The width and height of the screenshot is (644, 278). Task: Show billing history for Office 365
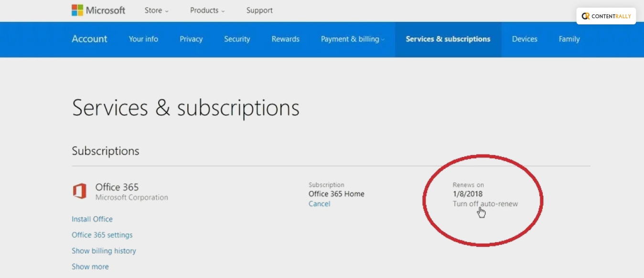click(104, 251)
